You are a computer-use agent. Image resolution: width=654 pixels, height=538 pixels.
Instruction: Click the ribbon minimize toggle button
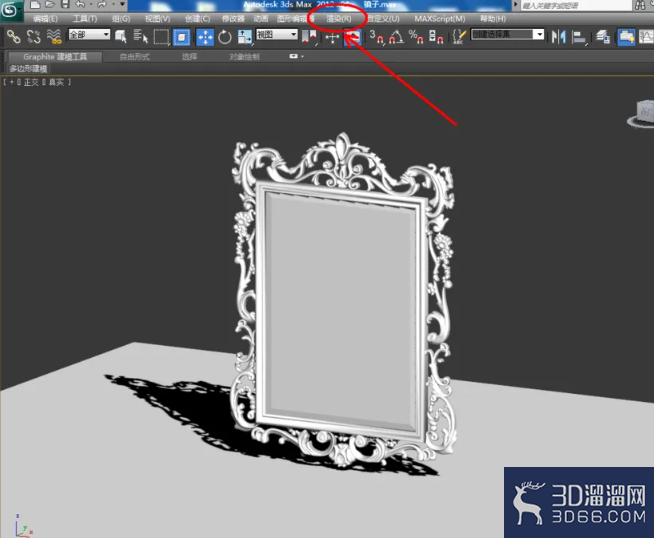[294, 56]
